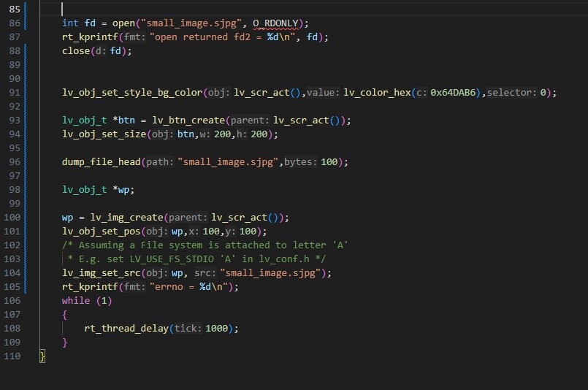Click the lv_obj_set_style_bg_color function name
588x390 pixels.
[132, 93]
